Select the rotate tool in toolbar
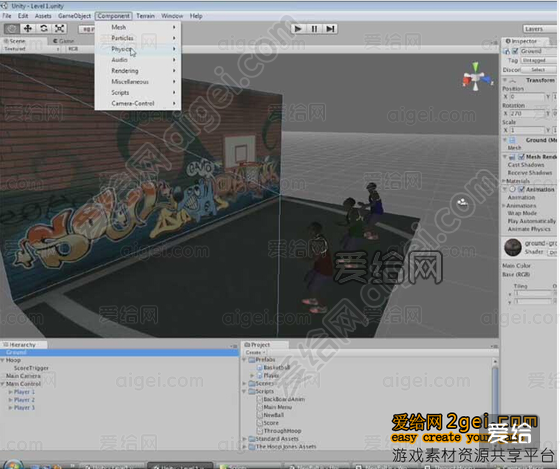 [44, 29]
